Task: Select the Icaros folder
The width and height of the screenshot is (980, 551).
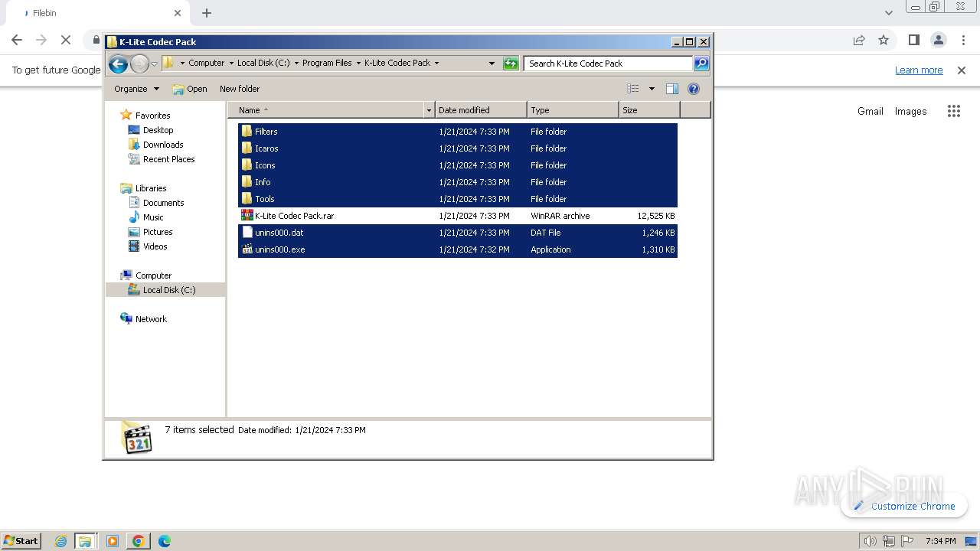Action: pyautogui.click(x=458, y=148)
